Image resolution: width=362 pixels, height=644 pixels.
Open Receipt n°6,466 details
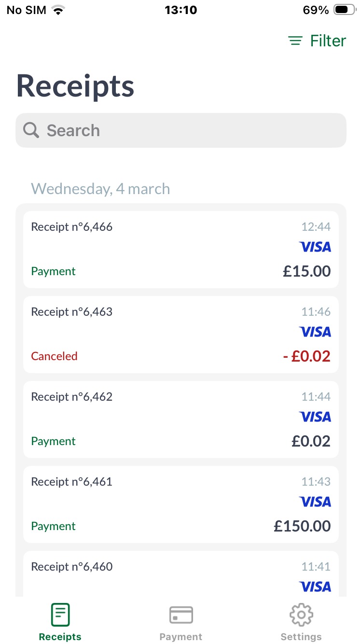tap(181, 250)
